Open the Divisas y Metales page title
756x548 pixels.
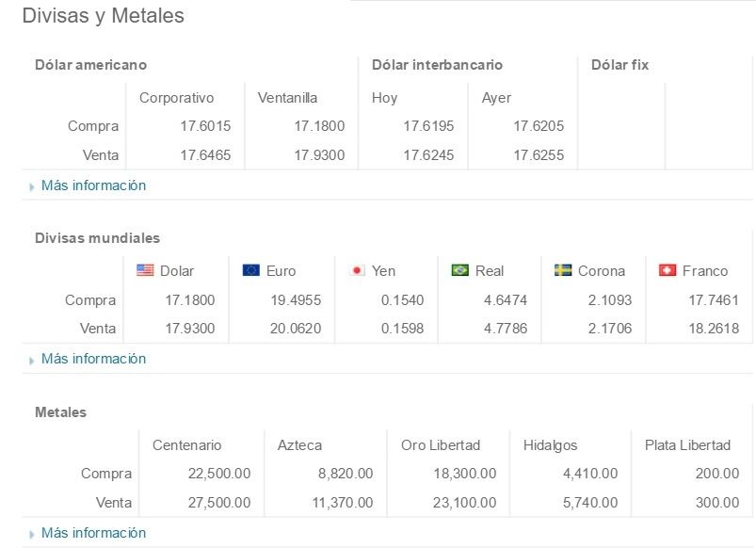tap(101, 16)
